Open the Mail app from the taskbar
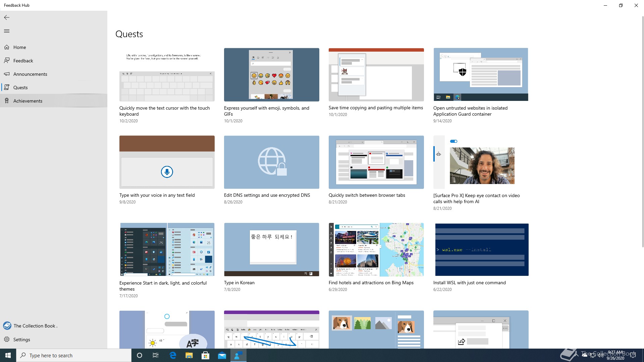Screen dimensions: 644x362 coord(222,355)
